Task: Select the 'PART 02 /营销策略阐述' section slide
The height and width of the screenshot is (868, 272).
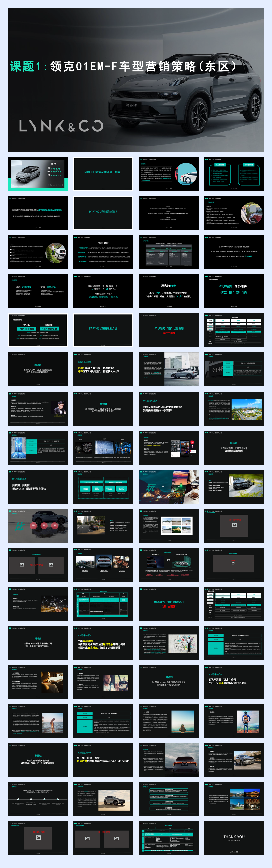Action: tap(103, 213)
